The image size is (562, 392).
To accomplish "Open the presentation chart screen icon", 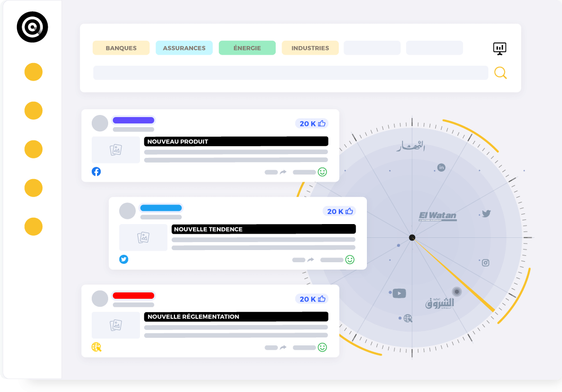I will (499, 49).
